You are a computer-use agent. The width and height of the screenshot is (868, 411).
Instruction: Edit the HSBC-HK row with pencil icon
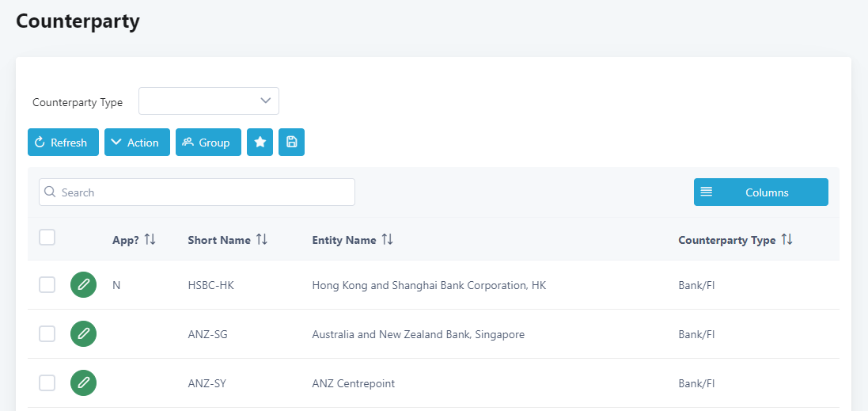[83, 285]
